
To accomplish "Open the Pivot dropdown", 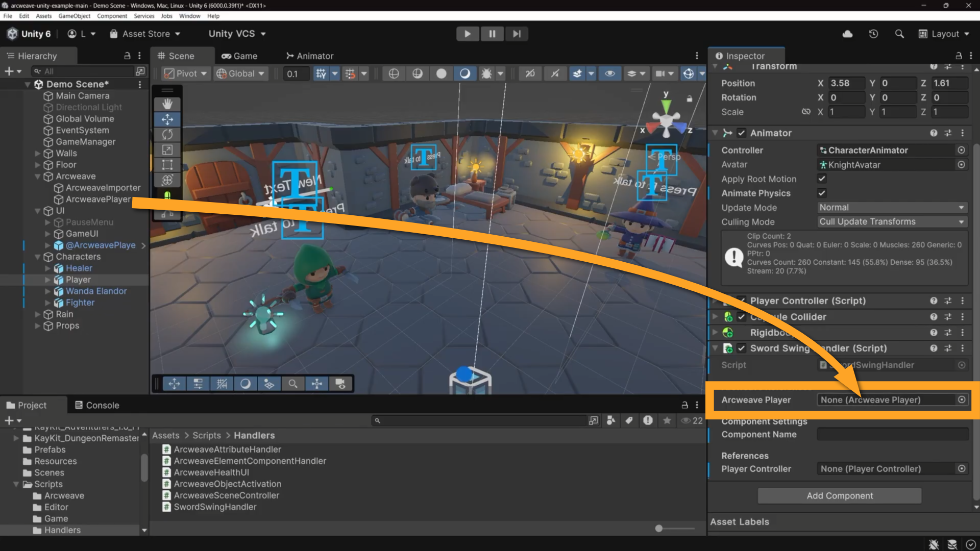I will click(x=185, y=73).
